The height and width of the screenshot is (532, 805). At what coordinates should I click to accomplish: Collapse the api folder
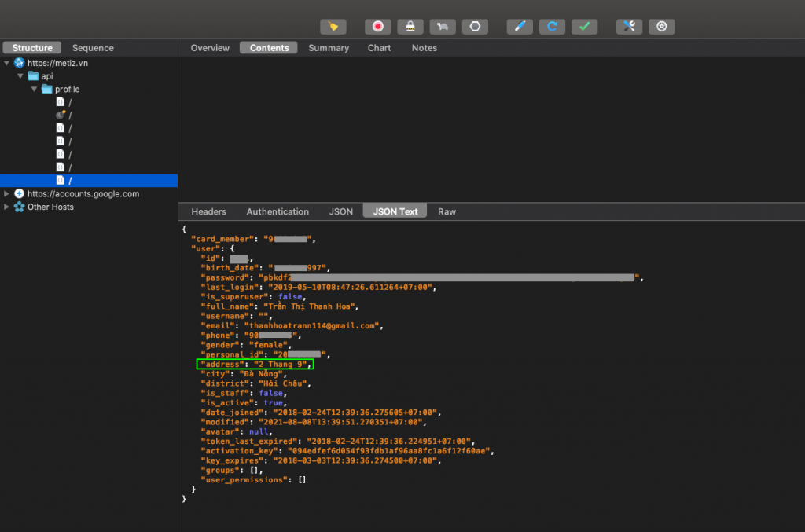tap(20, 76)
